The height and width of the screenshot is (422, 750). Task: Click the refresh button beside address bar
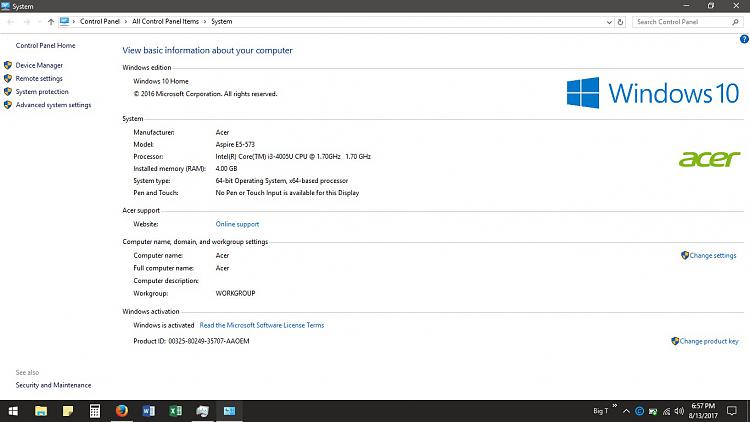620,21
